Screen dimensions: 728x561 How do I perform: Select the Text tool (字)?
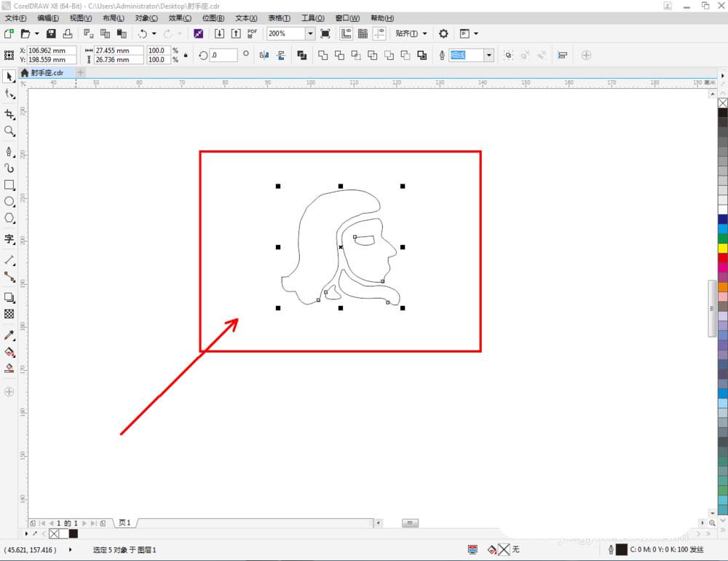pos(9,240)
